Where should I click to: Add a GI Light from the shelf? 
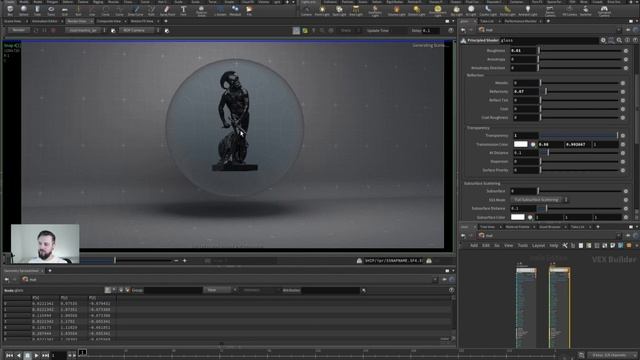click(471, 11)
